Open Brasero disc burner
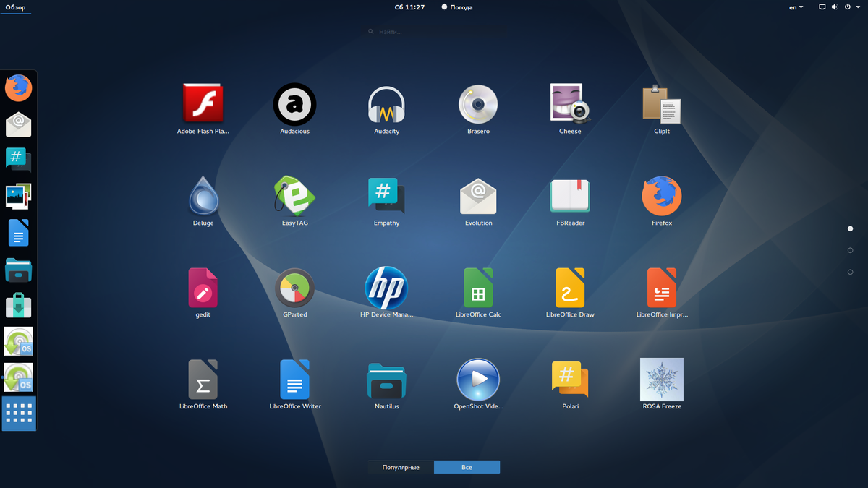868x488 pixels. 478,104
